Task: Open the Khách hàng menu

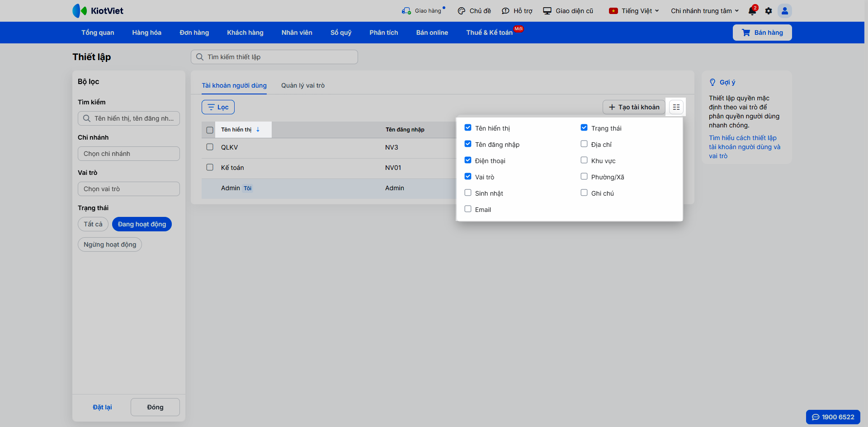Action: 245,33
